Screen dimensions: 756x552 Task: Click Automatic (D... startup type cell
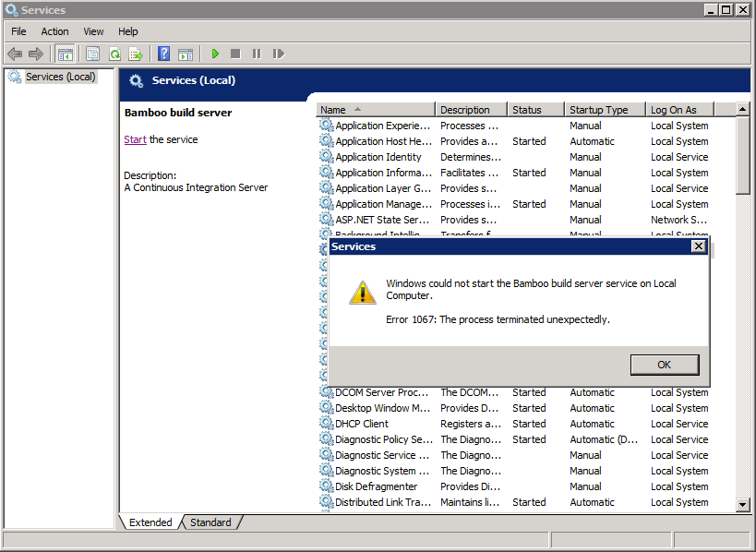(604, 439)
